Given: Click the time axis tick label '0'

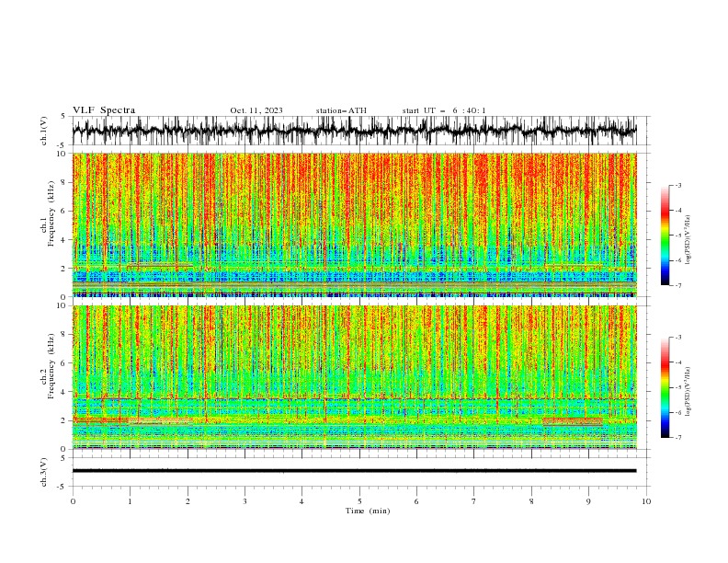Looking at the screenshot, I should click(x=73, y=501).
